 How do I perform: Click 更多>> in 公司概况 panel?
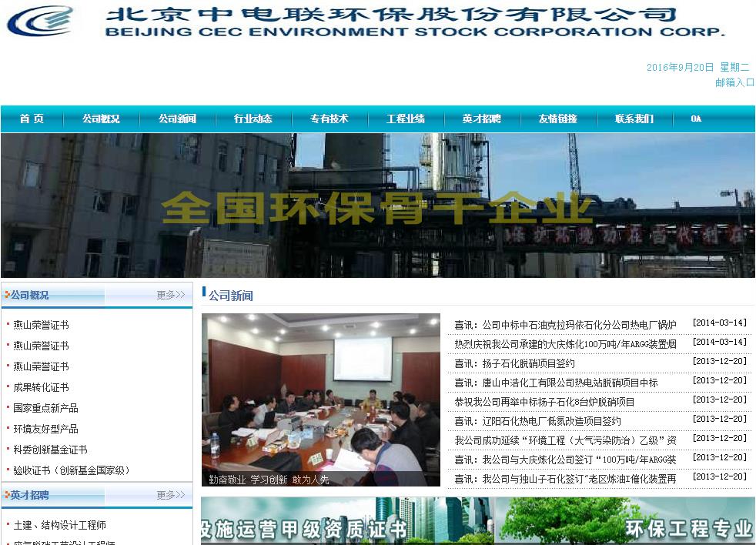click(x=171, y=295)
